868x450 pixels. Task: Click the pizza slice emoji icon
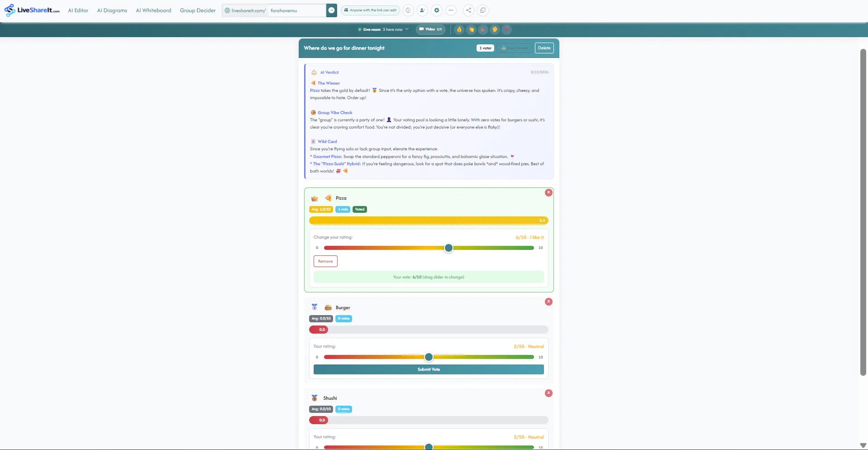(x=328, y=198)
